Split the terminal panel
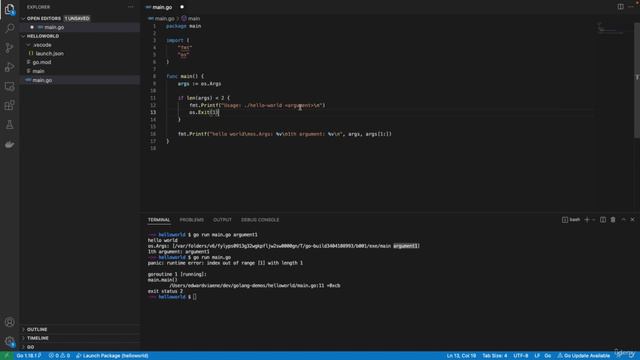 pos(603,220)
